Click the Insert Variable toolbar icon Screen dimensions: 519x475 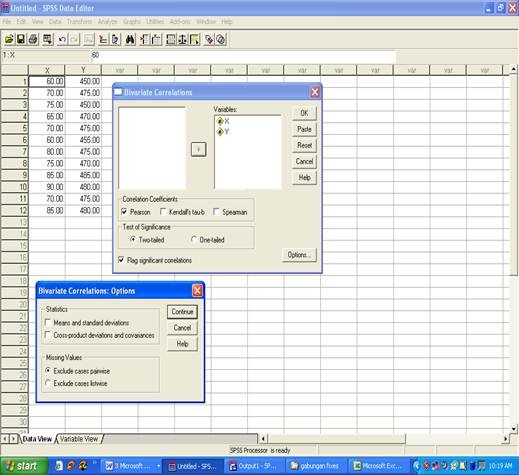point(156,39)
